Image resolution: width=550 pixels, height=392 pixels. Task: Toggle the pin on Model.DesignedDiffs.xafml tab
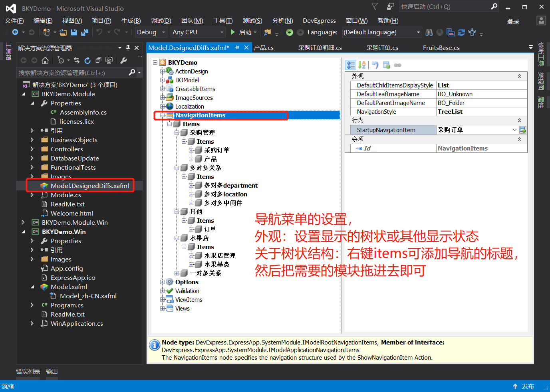coord(237,48)
